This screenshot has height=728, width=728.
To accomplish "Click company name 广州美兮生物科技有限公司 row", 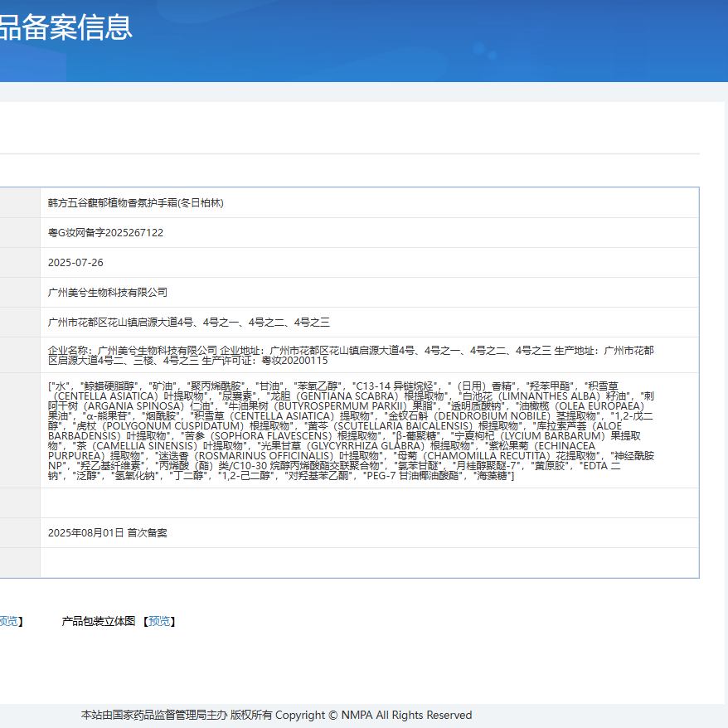I will (x=108, y=293).
